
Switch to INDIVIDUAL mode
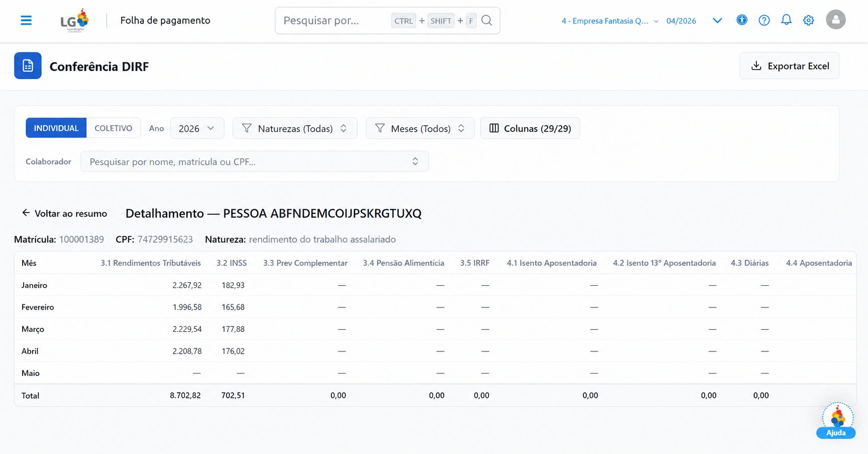(x=56, y=128)
